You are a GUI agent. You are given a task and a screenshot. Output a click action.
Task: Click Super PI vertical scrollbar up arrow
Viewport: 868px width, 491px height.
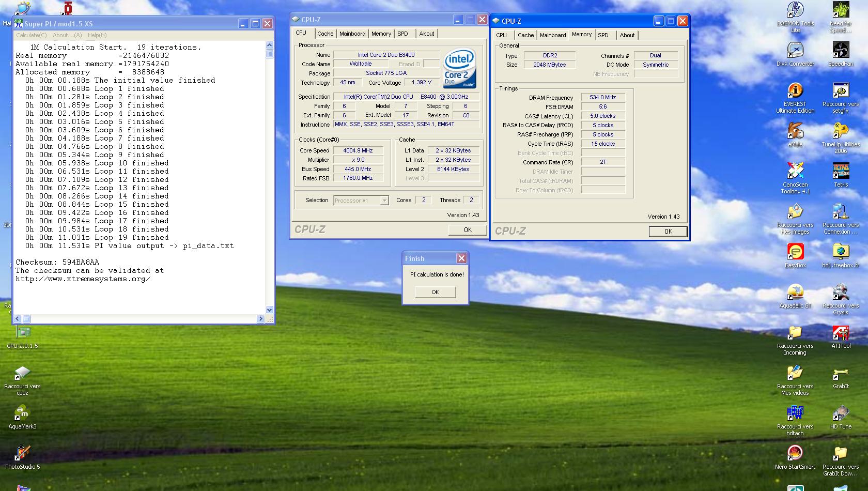pyautogui.click(x=269, y=46)
